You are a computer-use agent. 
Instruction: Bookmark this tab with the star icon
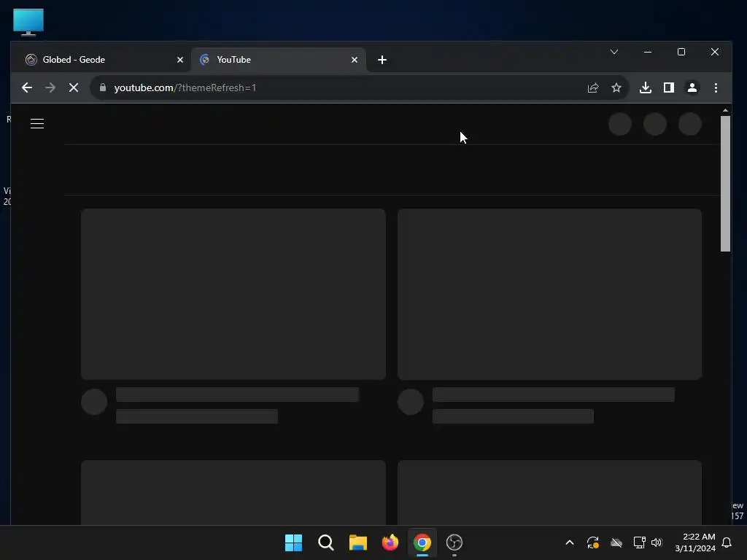[x=616, y=87]
